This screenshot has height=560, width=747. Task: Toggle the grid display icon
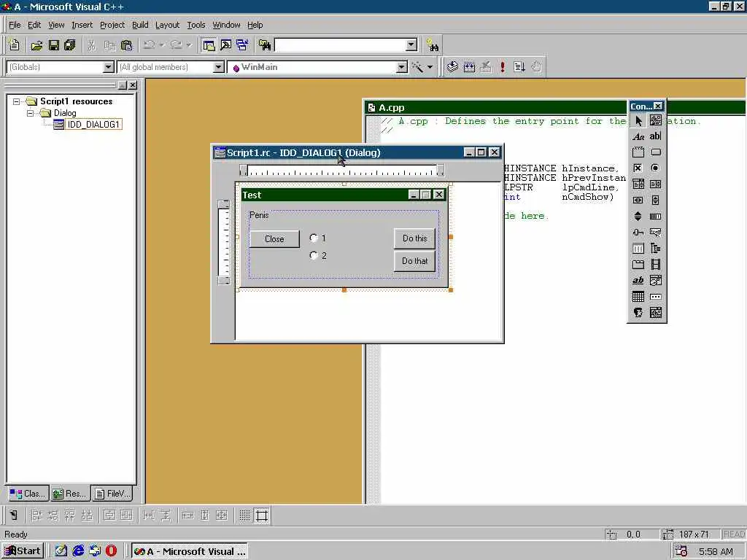pyautogui.click(x=244, y=516)
